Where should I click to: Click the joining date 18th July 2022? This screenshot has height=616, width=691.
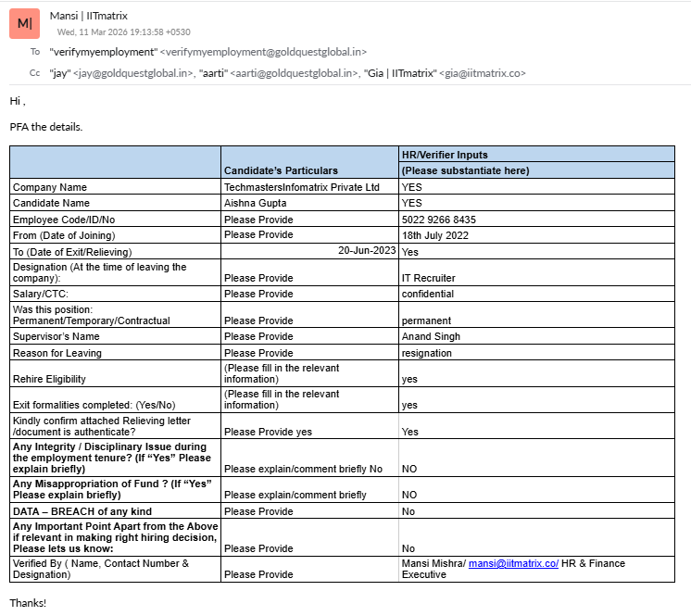click(x=434, y=235)
